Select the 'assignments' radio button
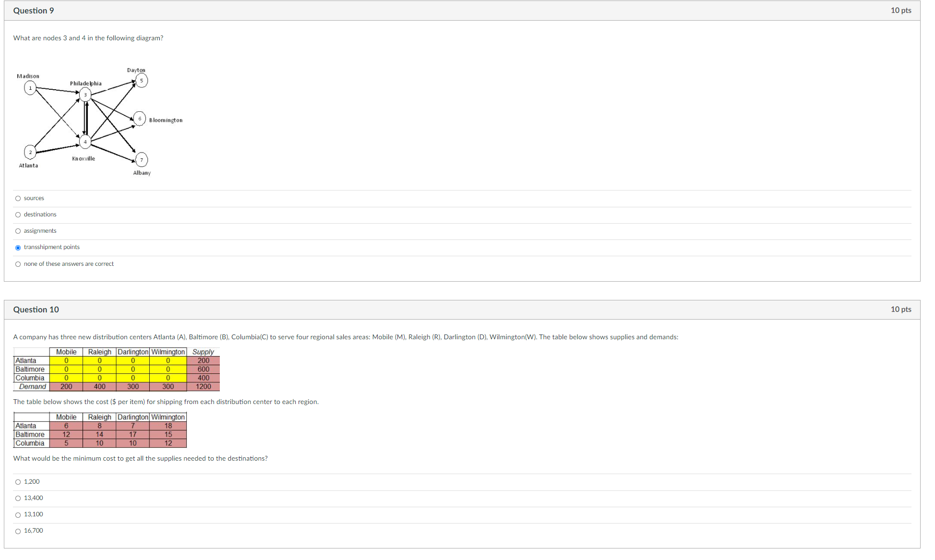Viewport: 935px width, 560px height. tap(18, 231)
